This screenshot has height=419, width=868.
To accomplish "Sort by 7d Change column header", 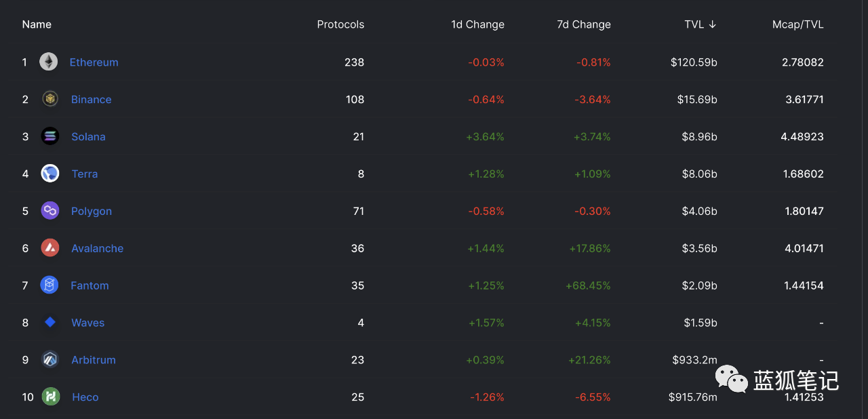I will (584, 24).
